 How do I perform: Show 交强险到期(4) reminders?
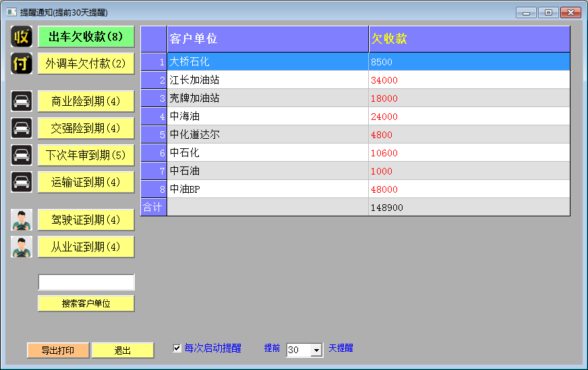coord(86,128)
